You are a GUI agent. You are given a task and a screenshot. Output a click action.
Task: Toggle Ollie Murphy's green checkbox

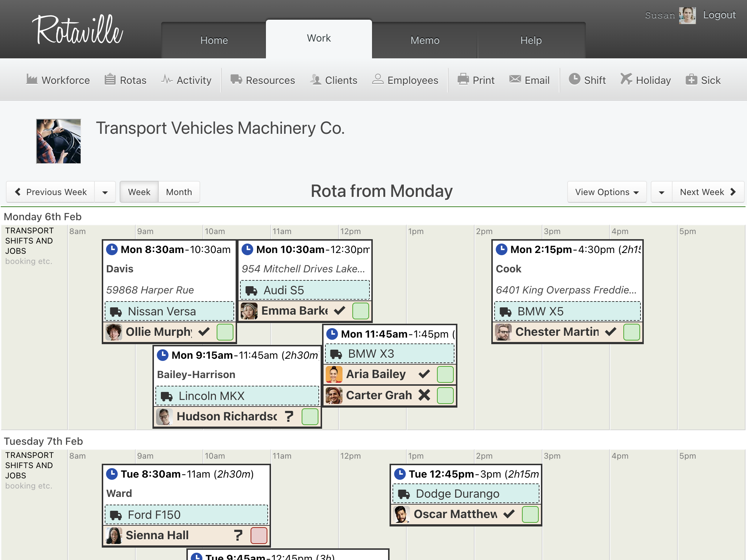(x=225, y=332)
